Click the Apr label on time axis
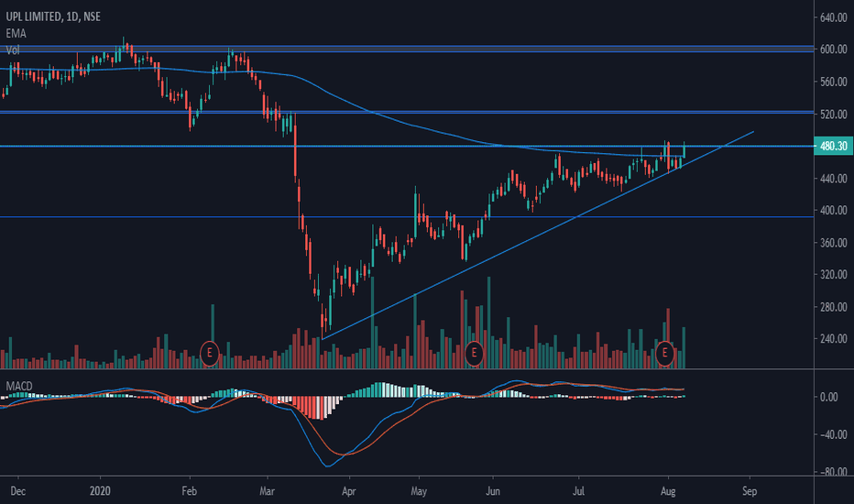Image resolution: width=854 pixels, height=504 pixels. 348,491
